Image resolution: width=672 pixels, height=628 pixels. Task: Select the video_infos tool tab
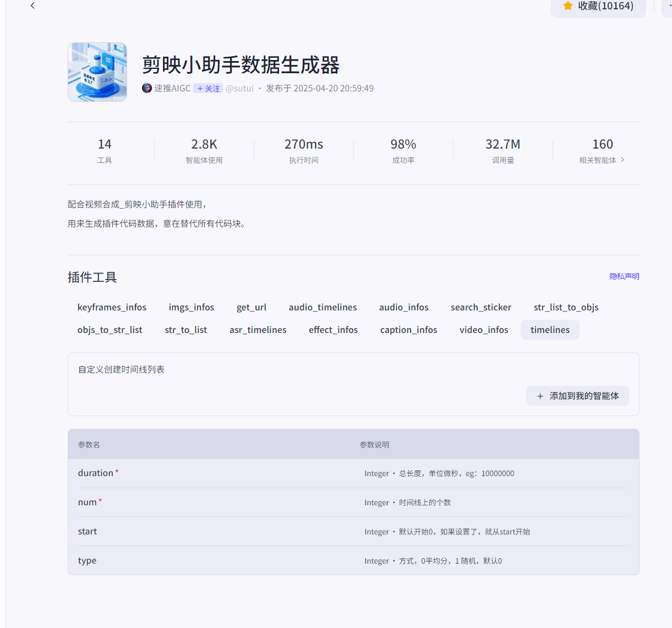tap(484, 330)
